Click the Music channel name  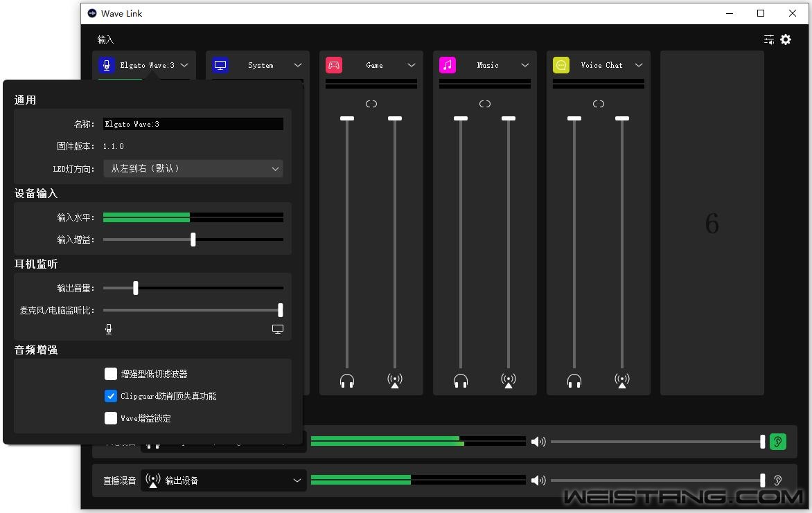pyautogui.click(x=488, y=65)
